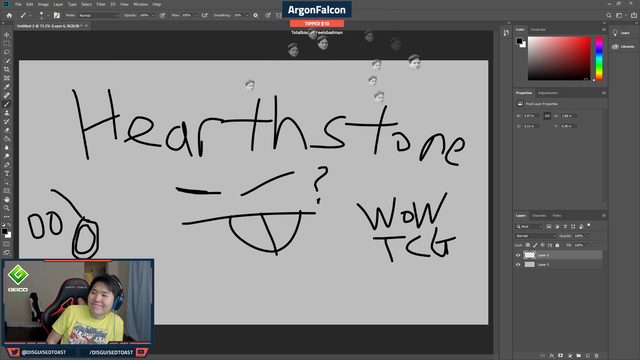
Task: Toggle visibility of Layer 6
Action: click(518, 255)
